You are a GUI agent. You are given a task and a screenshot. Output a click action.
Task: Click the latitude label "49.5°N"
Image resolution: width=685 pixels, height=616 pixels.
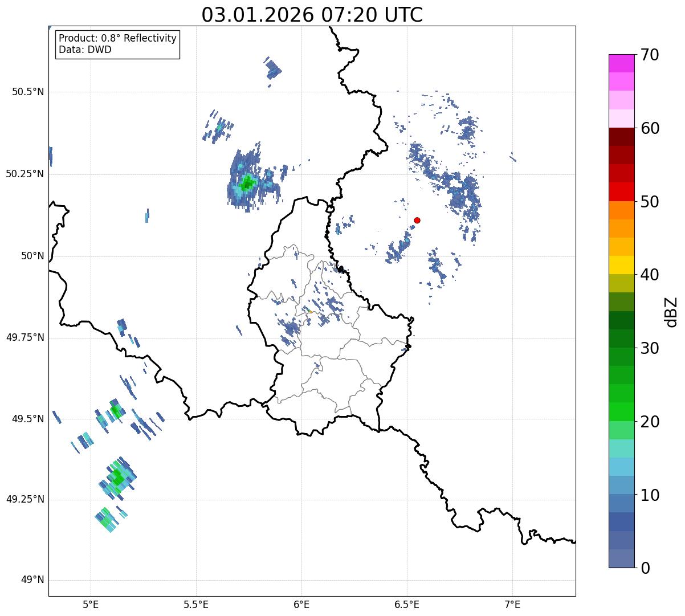point(28,419)
